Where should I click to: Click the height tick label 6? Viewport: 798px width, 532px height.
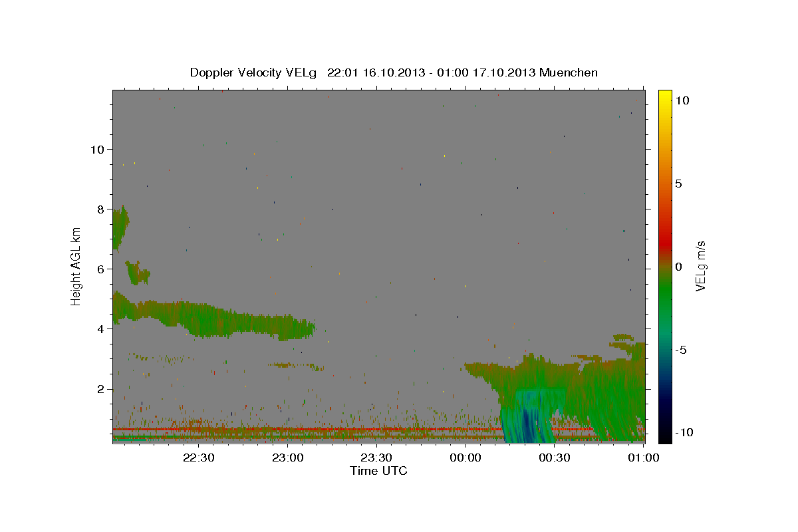[100, 269]
